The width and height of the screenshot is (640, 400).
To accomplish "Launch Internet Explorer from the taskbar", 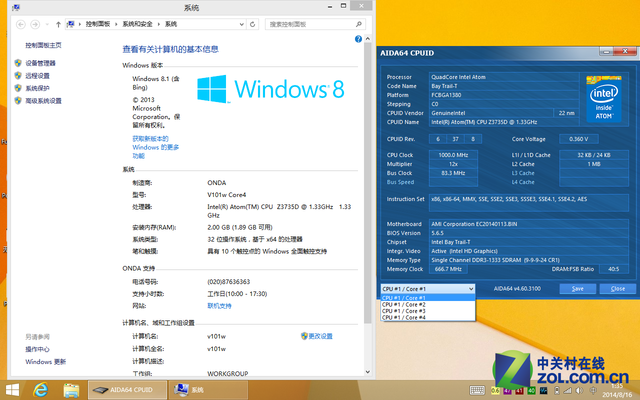I will pos(40,390).
